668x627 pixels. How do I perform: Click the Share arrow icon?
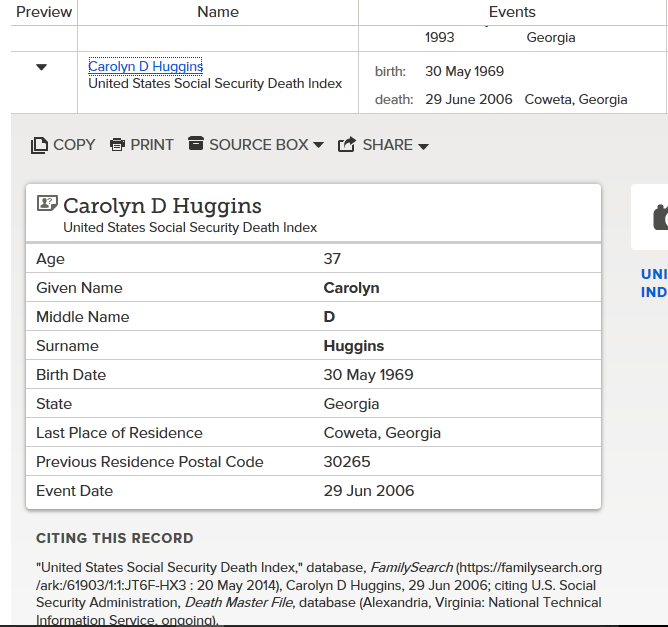click(347, 144)
